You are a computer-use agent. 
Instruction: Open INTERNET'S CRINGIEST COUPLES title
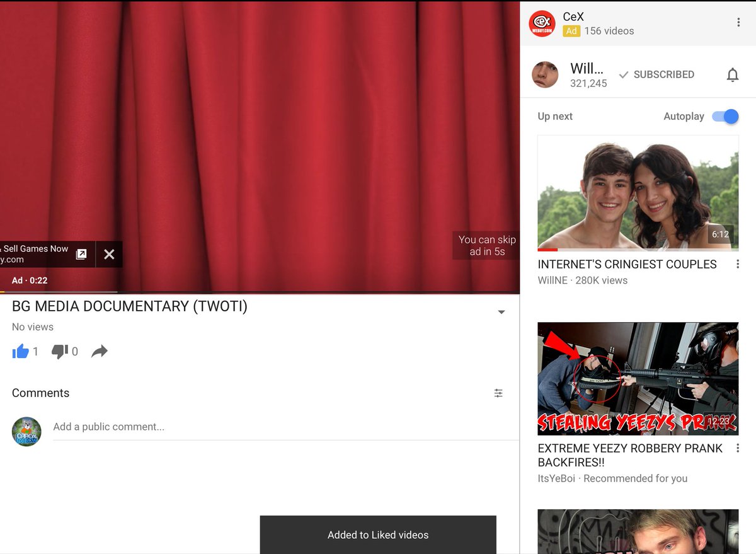[x=627, y=264]
